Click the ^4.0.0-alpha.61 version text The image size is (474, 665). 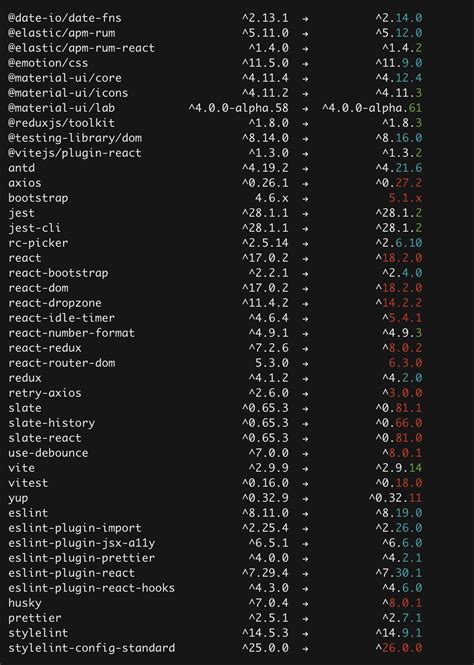click(x=372, y=108)
